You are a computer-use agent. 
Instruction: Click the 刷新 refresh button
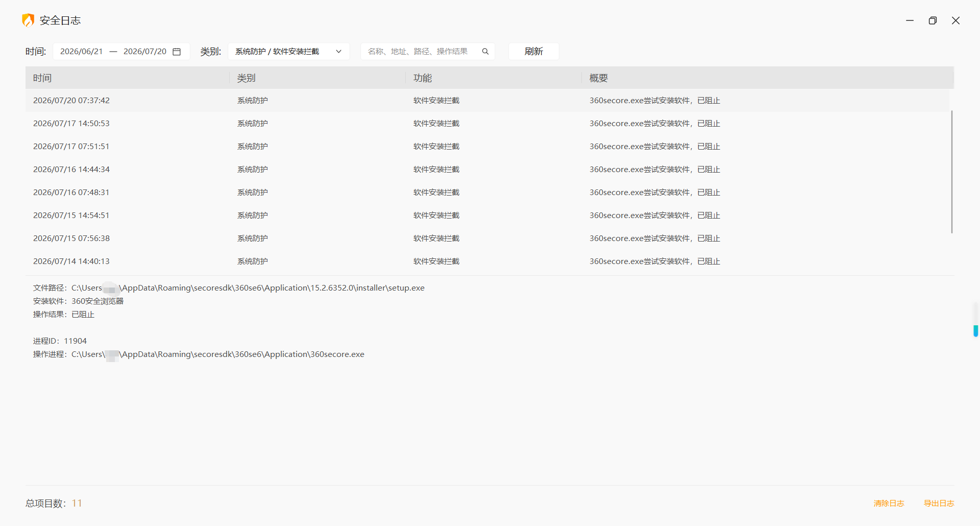(x=534, y=52)
